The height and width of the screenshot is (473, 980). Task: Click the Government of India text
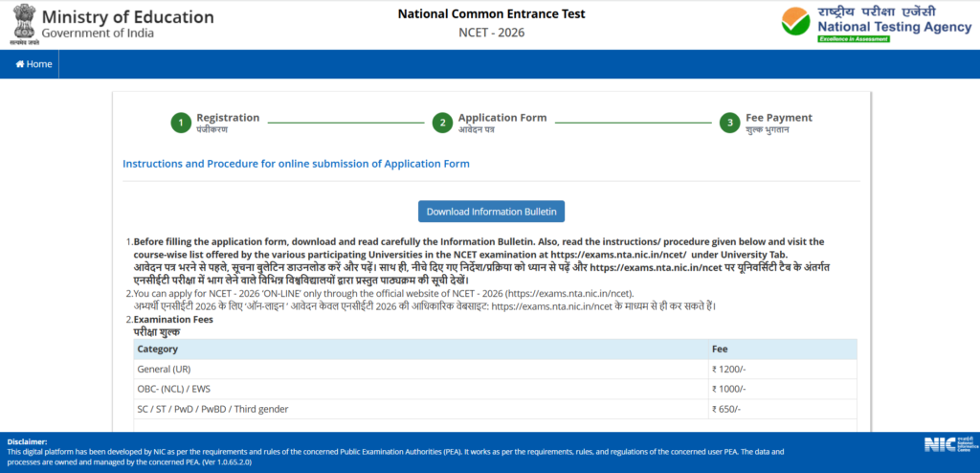98,34
